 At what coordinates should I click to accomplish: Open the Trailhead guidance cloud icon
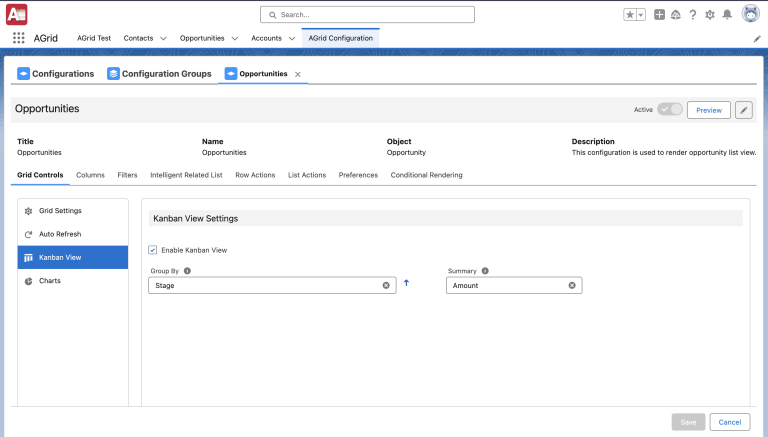tap(676, 15)
